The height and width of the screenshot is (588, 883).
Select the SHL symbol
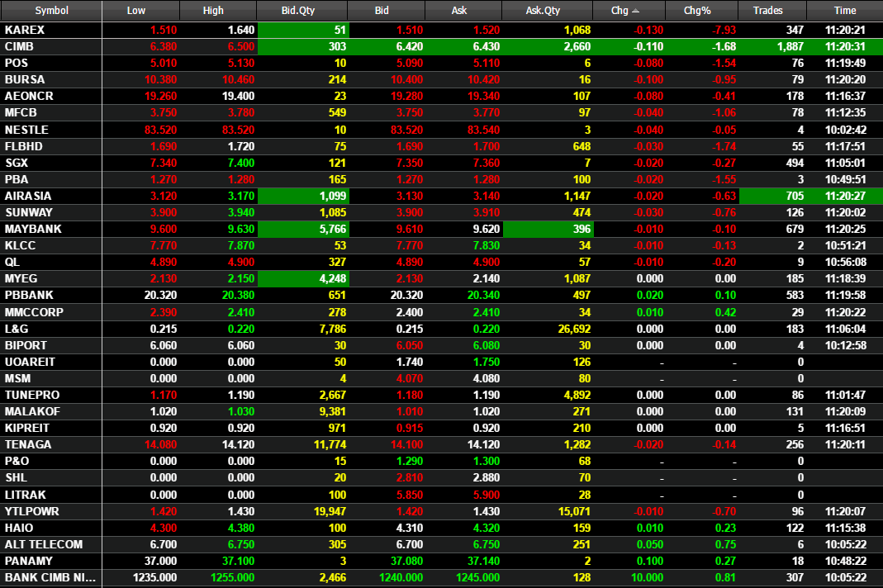pyautogui.click(x=16, y=477)
